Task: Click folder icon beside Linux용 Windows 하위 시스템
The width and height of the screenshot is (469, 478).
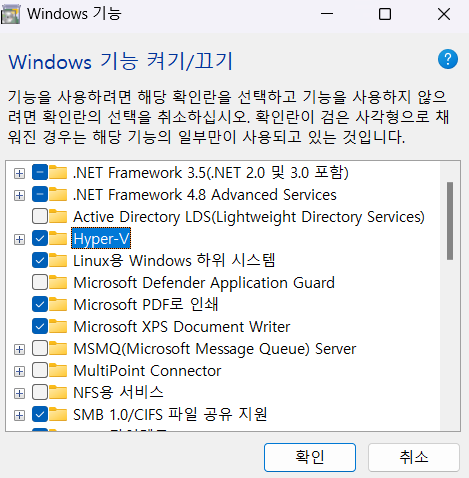Action: point(58,260)
